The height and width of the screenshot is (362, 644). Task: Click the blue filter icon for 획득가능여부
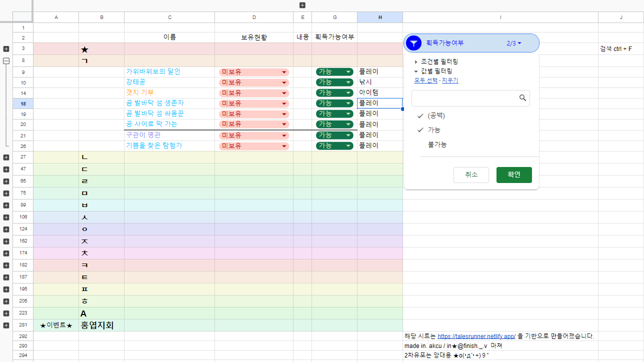(413, 43)
